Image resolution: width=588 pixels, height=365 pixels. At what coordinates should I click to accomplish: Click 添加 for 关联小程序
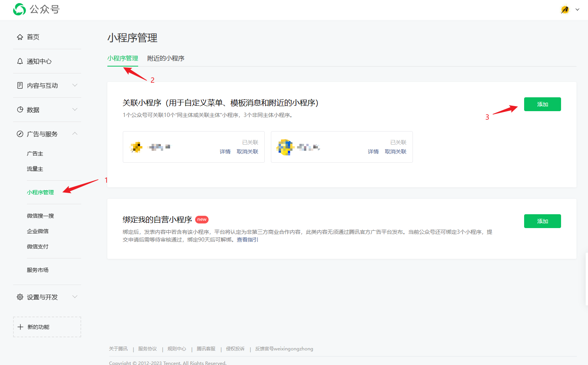[x=543, y=104]
